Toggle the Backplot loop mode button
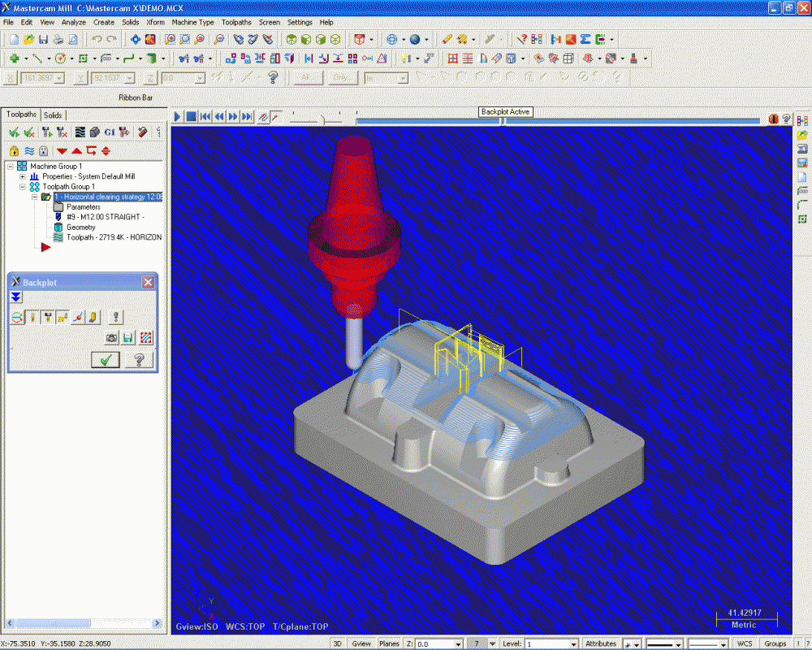This screenshot has width=812, height=650. tap(18, 317)
